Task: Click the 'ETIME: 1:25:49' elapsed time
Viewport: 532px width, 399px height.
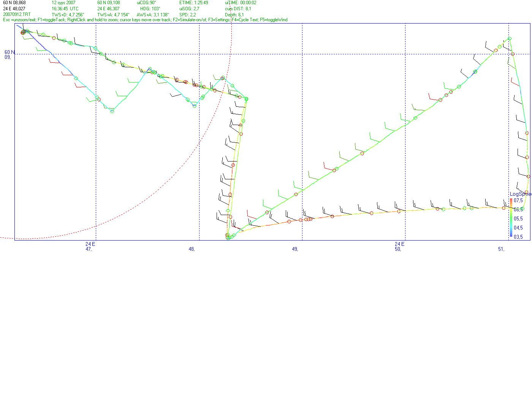Action: tap(194, 3)
